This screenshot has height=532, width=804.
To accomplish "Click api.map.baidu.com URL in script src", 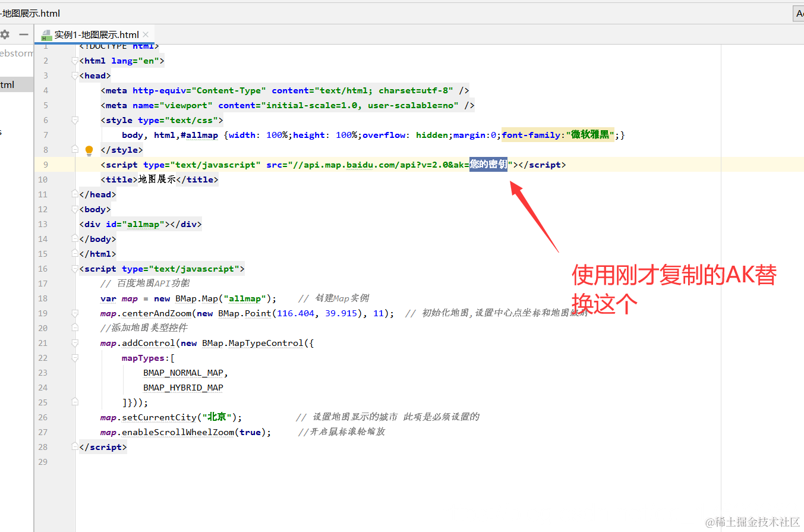I will pos(347,165).
